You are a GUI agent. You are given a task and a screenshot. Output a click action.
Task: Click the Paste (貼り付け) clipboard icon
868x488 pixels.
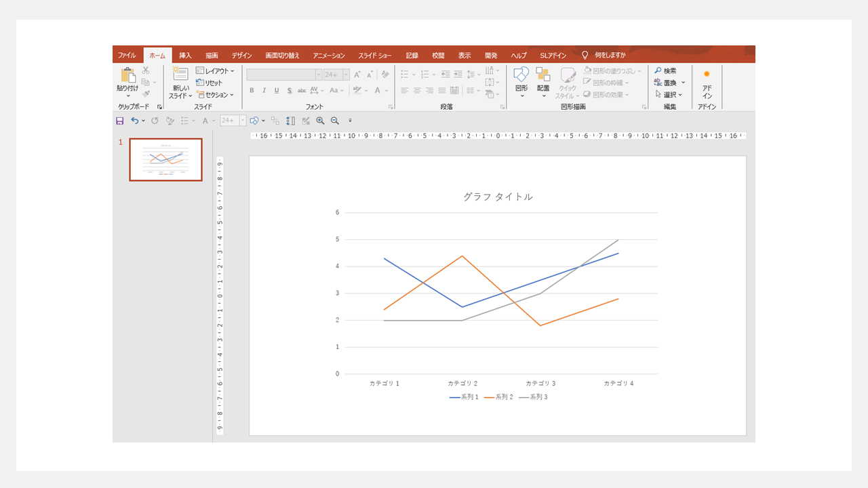[128, 75]
